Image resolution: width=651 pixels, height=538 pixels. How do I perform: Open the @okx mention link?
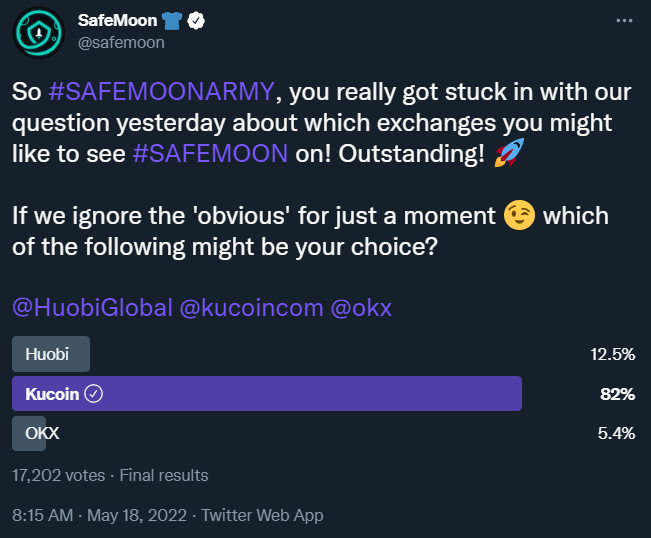pyautogui.click(x=361, y=308)
